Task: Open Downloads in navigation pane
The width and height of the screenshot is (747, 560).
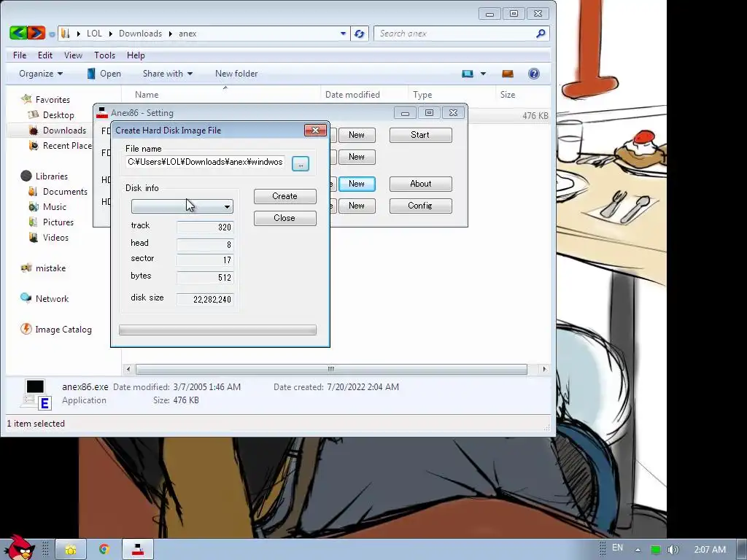Action: tap(64, 130)
